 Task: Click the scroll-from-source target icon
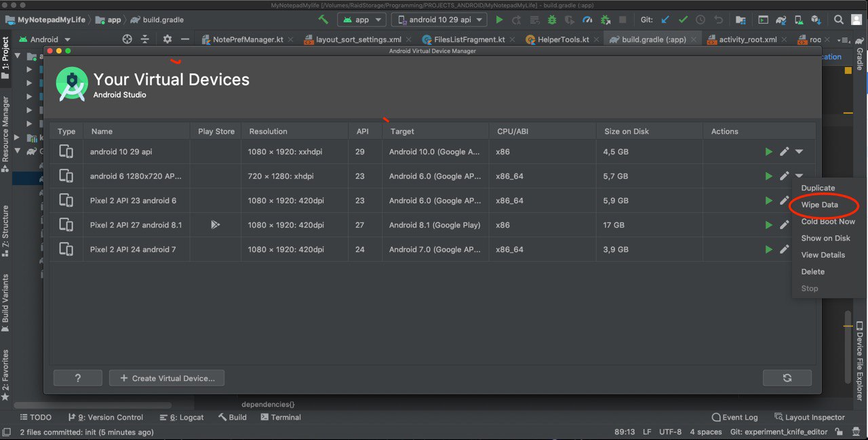(x=127, y=39)
